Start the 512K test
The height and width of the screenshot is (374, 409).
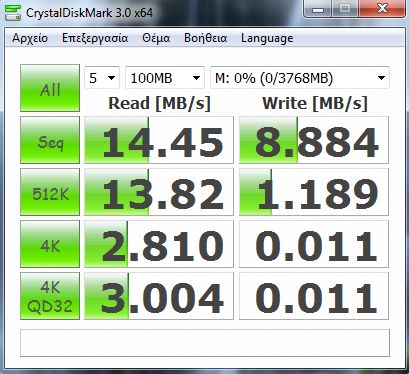pos(50,192)
